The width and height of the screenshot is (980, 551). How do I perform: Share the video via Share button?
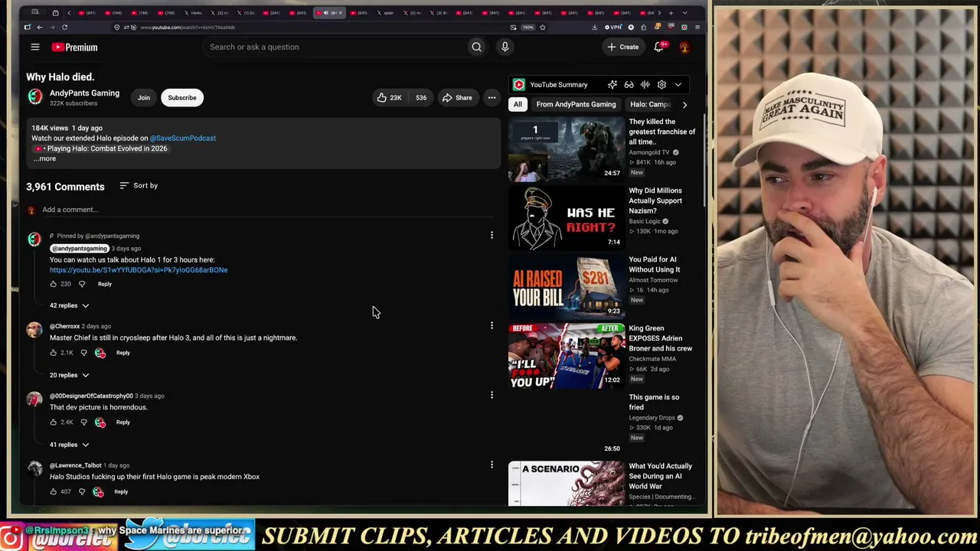[x=457, y=98]
